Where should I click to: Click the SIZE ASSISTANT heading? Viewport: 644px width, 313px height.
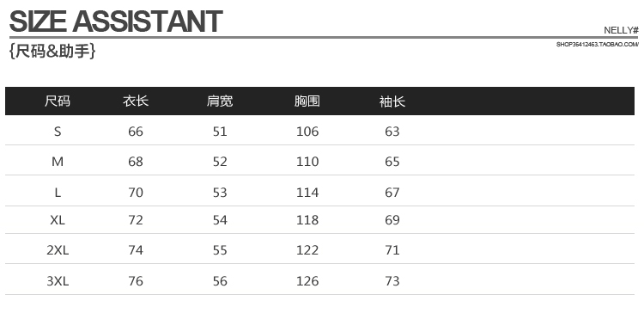(x=116, y=21)
